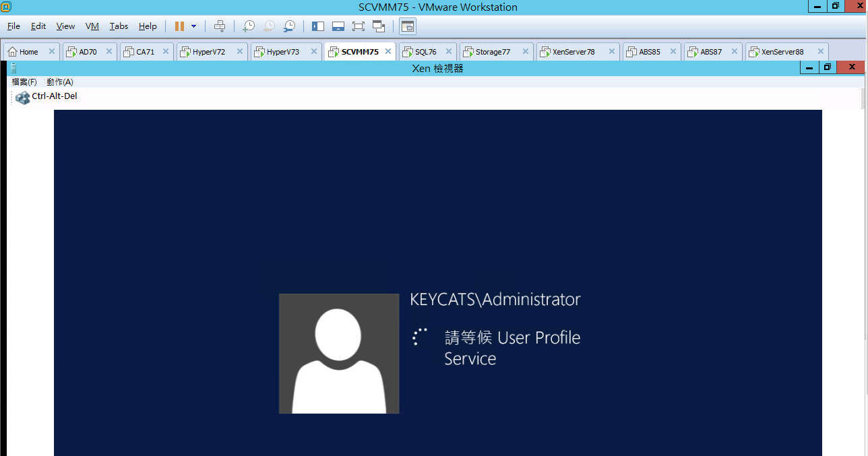868x456 pixels.
Task: Open the 動作(A) menu in Xen viewer
Action: [60, 82]
